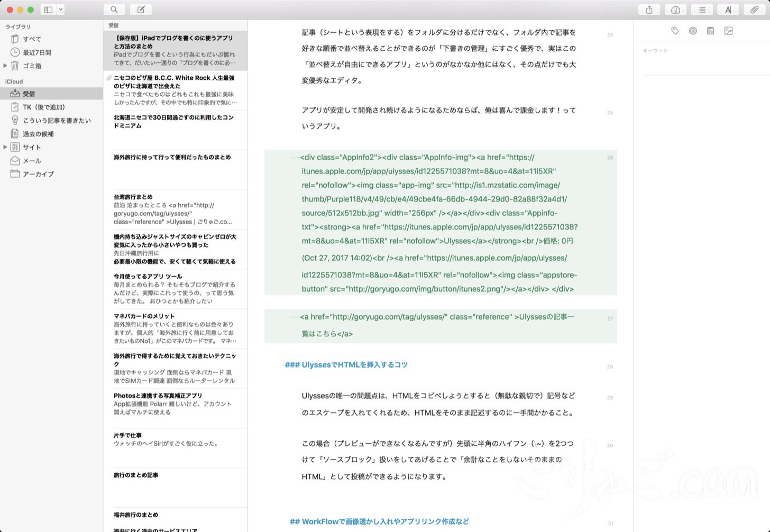
Task: Select the アーカイブ group
Action: pyautogui.click(x=38, y=174)
